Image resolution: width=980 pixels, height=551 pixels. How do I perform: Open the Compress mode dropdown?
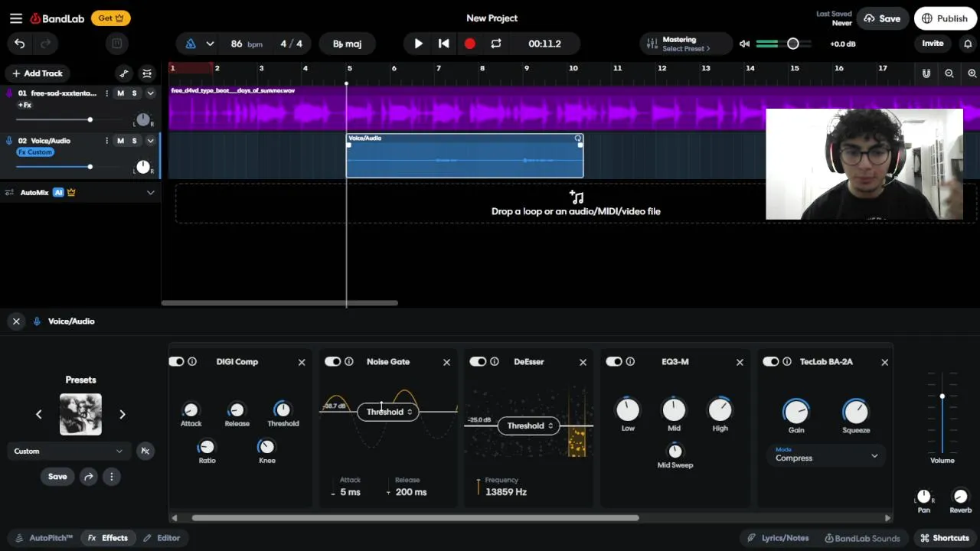point(825,455)
